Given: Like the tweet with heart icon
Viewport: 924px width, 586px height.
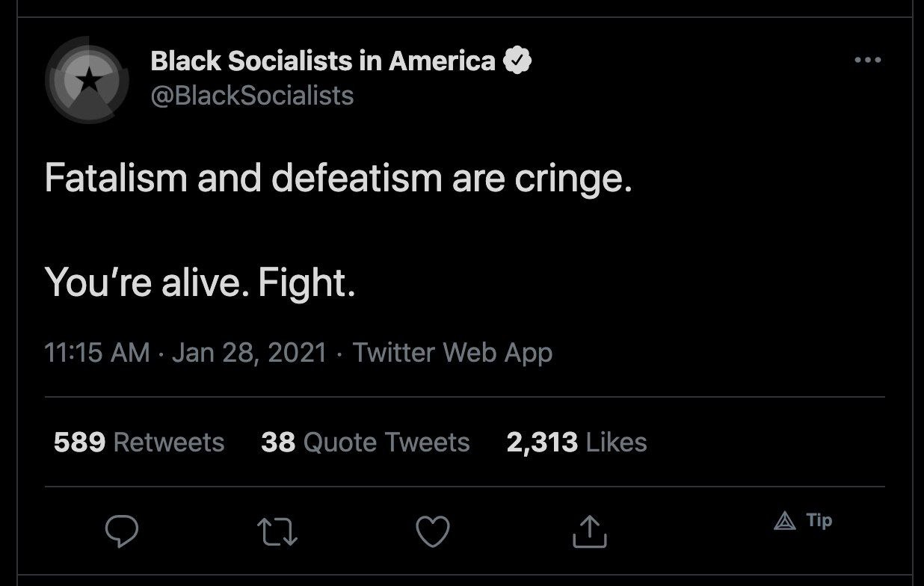Looking at the screenshot, I should click(x=432, y=531).
